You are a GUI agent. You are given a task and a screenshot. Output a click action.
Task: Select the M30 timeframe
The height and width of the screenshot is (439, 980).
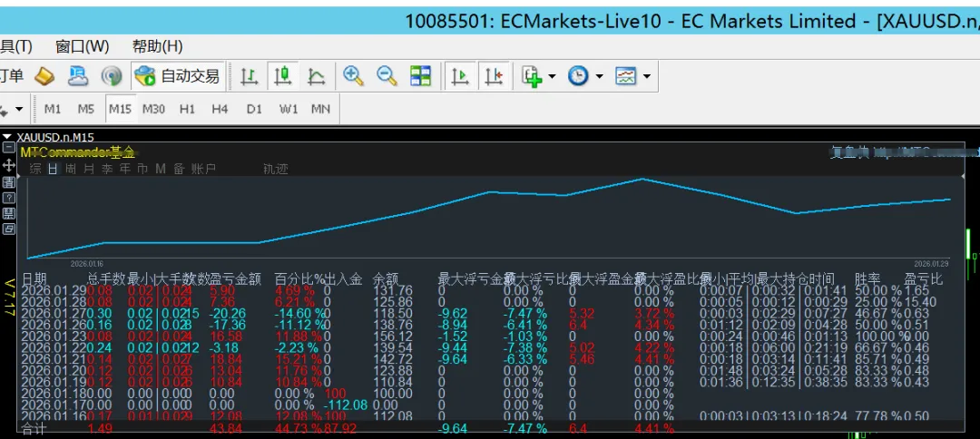tap(153, 109)
